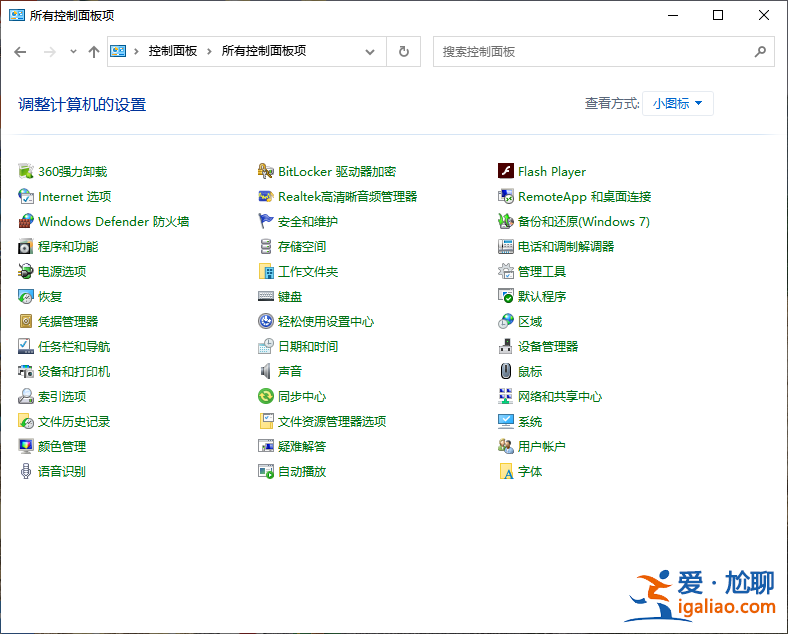Open the 语音识别 microphone icon
This screenshot has width=788, height=634.
(26, 471)
